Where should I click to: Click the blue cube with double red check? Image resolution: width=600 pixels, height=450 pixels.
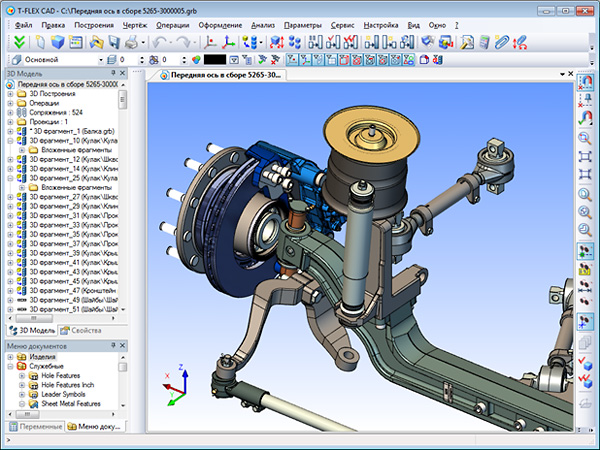pyautogui.click(x=585, y=381)
